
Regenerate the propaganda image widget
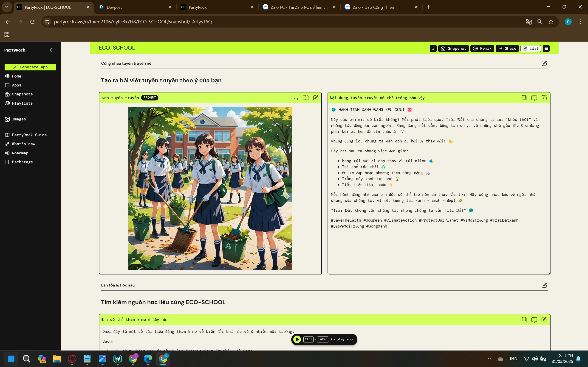[306, 97]
